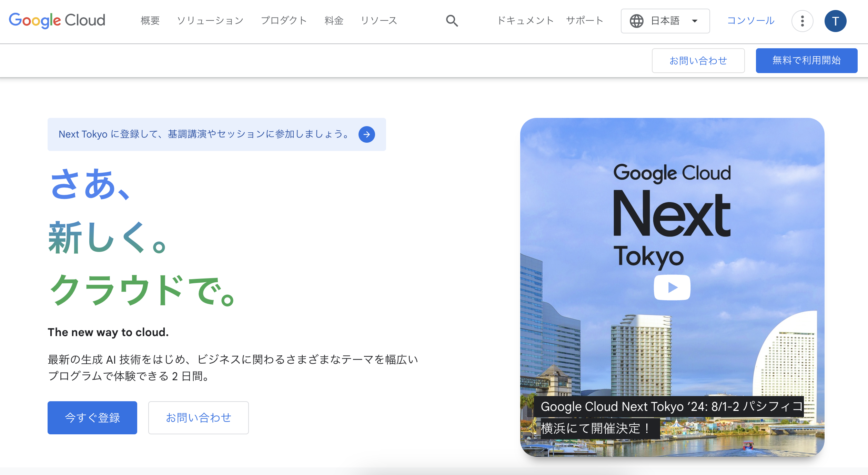Open the リソース menu
Screen dimensions: 868x475
379,21
